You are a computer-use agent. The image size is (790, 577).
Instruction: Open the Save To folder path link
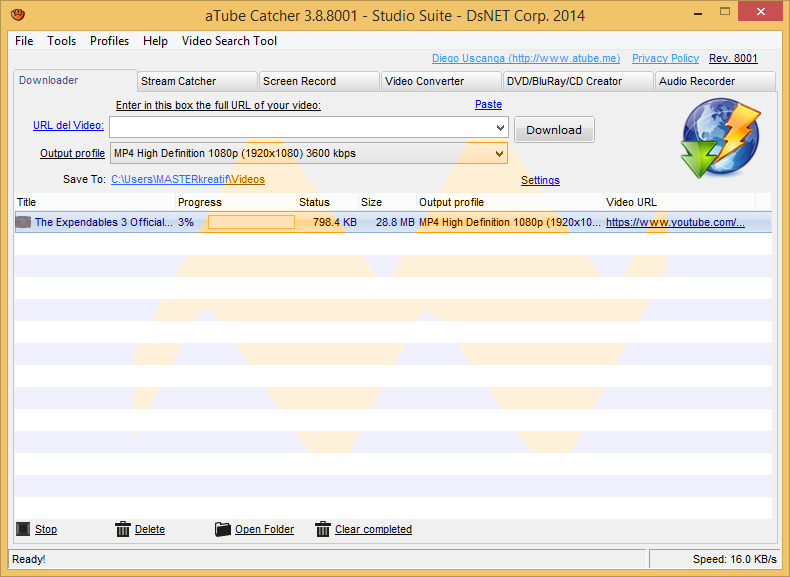tap(188, 179)
